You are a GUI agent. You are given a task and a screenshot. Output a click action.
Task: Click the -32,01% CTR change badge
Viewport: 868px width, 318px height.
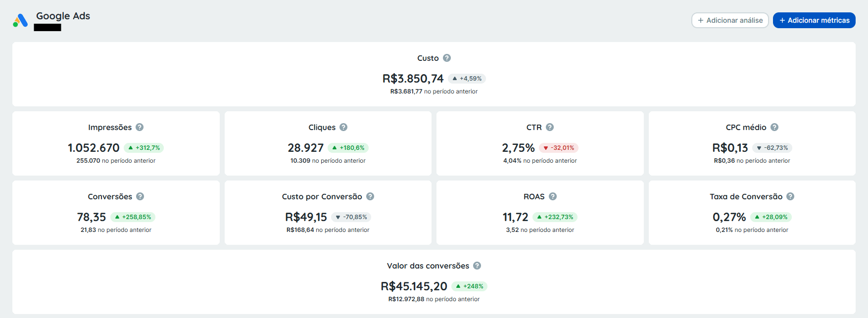tap(559, 148)
